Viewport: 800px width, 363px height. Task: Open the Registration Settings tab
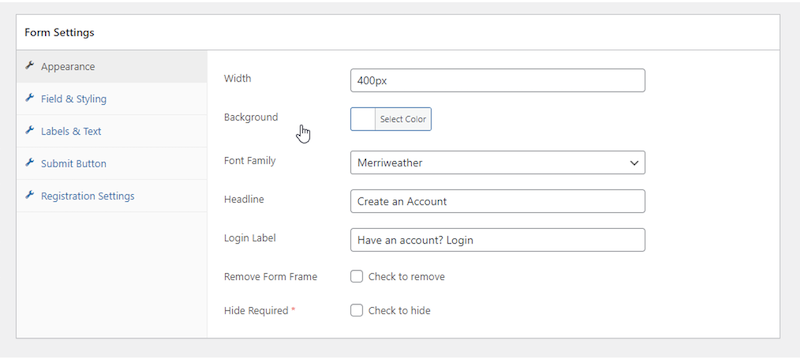coord(112,196)
